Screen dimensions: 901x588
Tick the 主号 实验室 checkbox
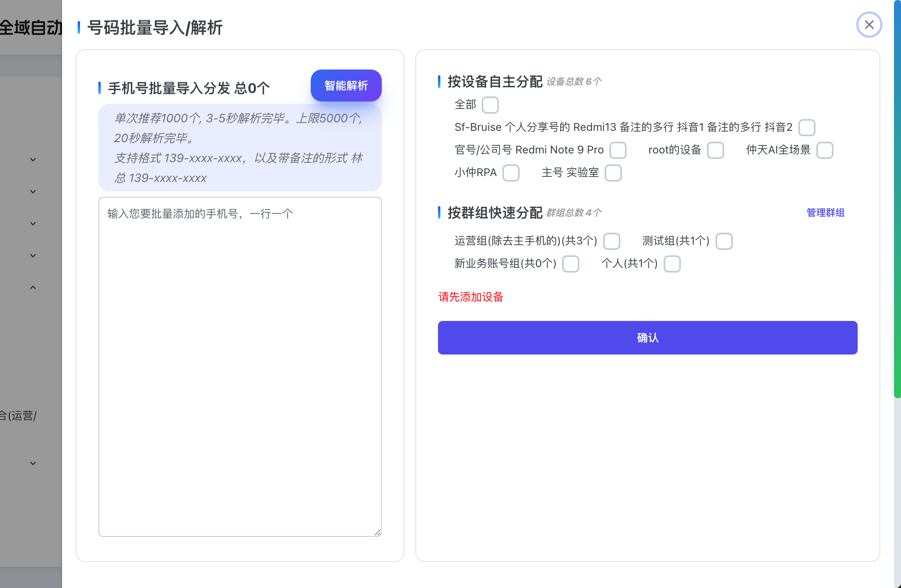(613, 173)
